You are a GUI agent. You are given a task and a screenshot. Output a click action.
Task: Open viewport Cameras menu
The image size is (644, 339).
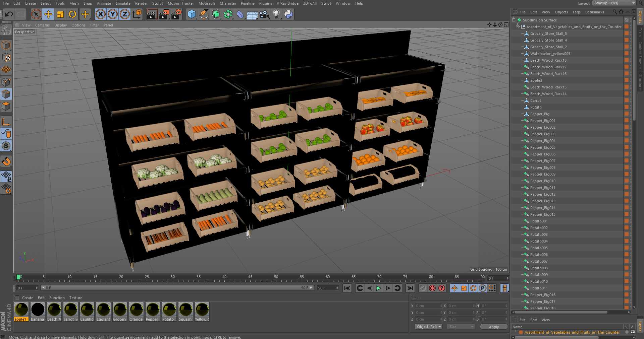pyautogui.click(x=42, y=25)
